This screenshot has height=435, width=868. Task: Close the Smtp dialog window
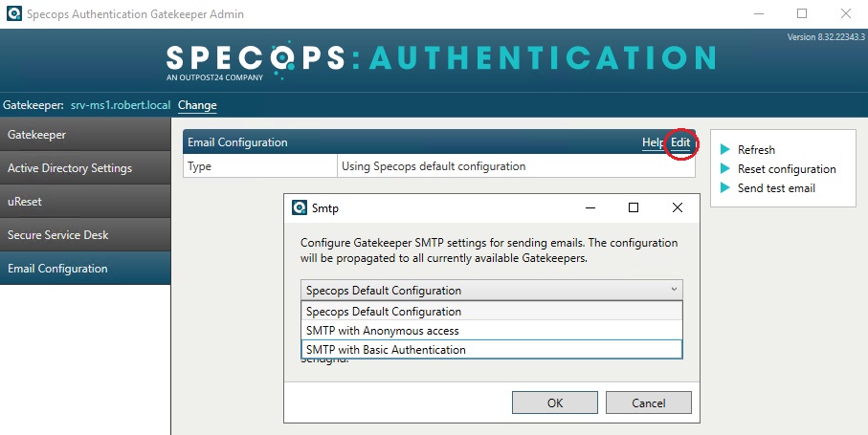677,207
